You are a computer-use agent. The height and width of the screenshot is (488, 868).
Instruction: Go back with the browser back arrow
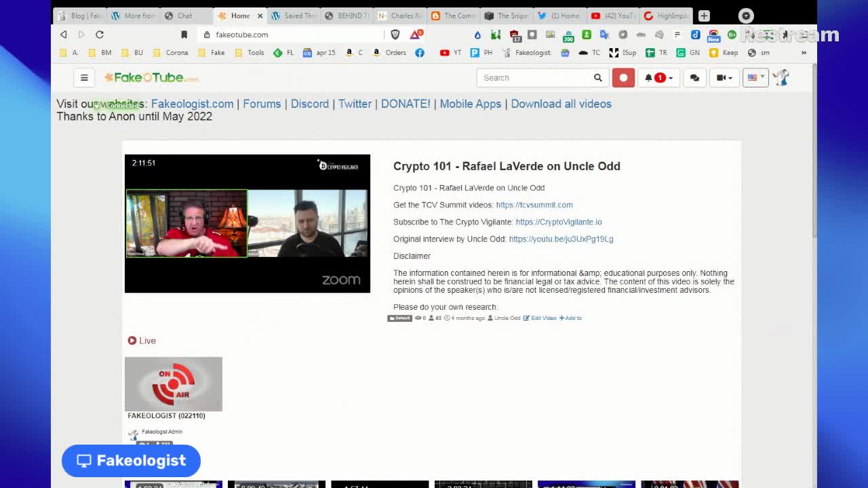click(63, 35)
